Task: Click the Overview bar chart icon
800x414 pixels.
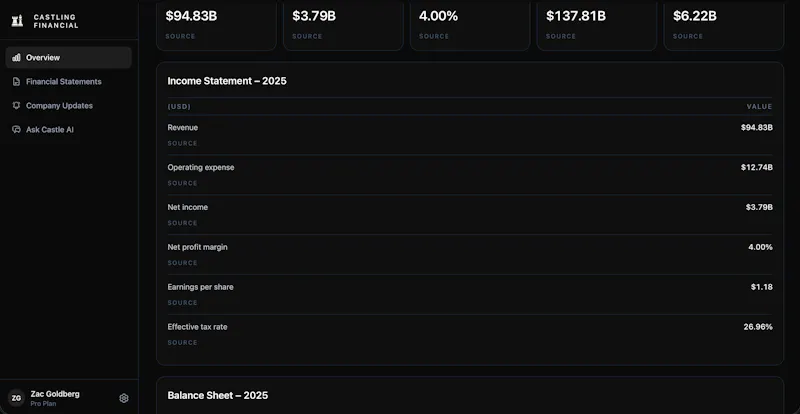Action: [16, 58]
